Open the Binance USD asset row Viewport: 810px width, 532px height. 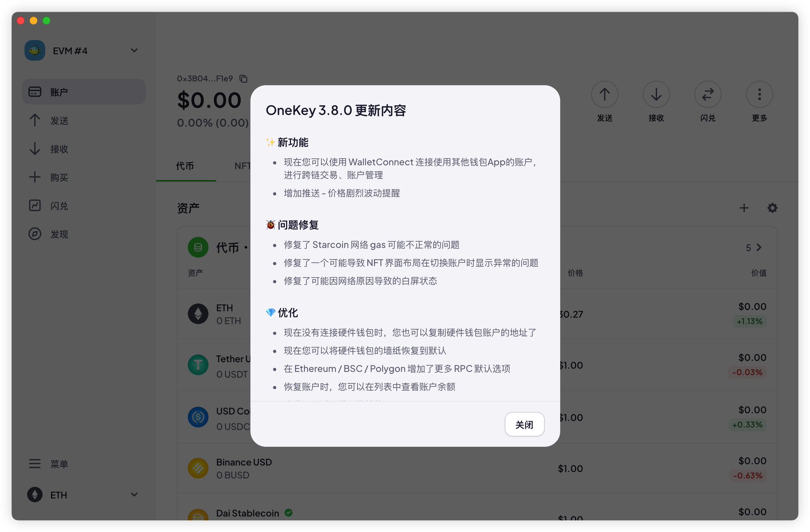tap(477, 468)
